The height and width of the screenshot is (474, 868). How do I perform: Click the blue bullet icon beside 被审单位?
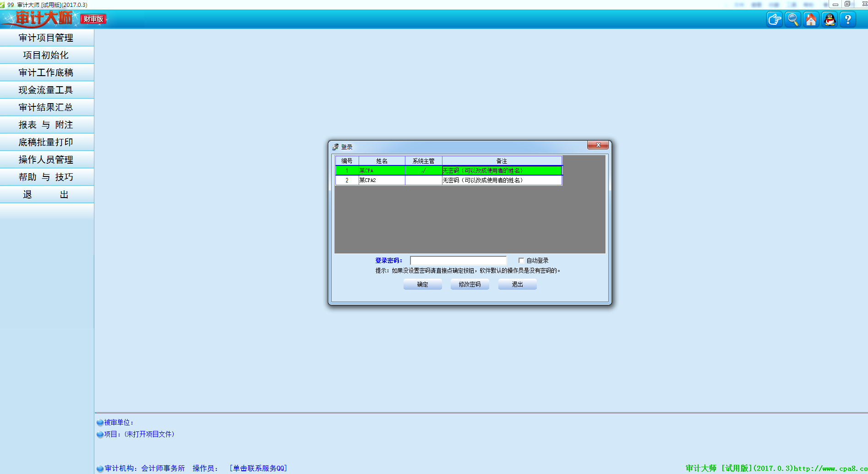(x=100, y=422)
